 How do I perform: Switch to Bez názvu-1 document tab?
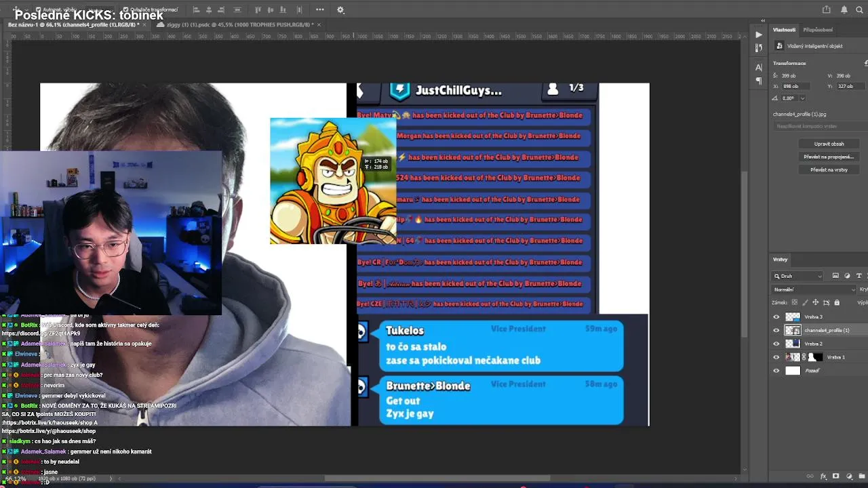pyautogui.click(x=73, y=24)
